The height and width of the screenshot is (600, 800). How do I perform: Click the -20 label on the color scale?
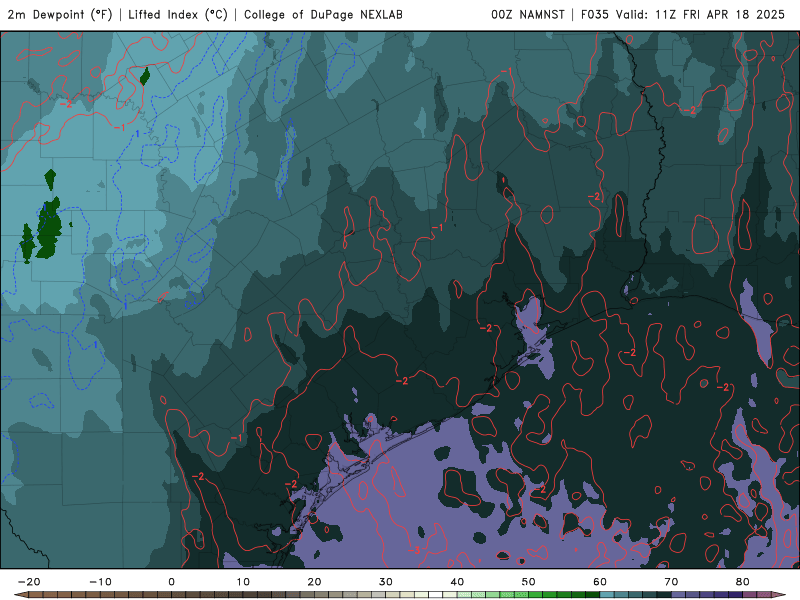click(29, 582)
